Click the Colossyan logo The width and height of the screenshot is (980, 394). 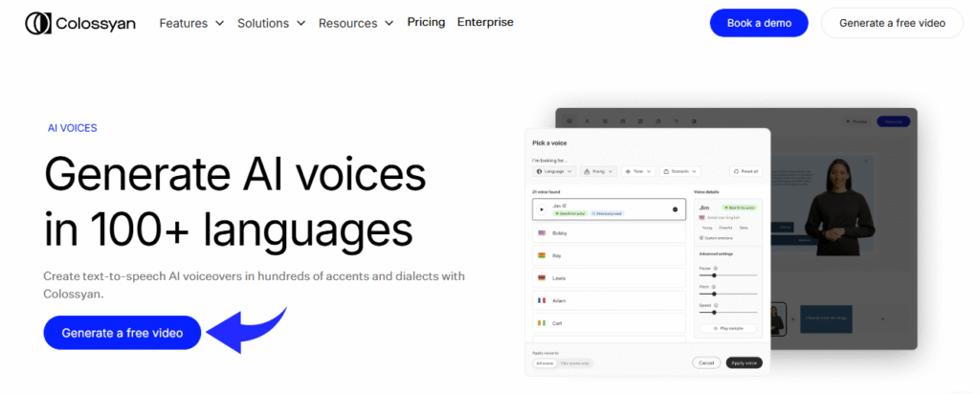point(80,23)
